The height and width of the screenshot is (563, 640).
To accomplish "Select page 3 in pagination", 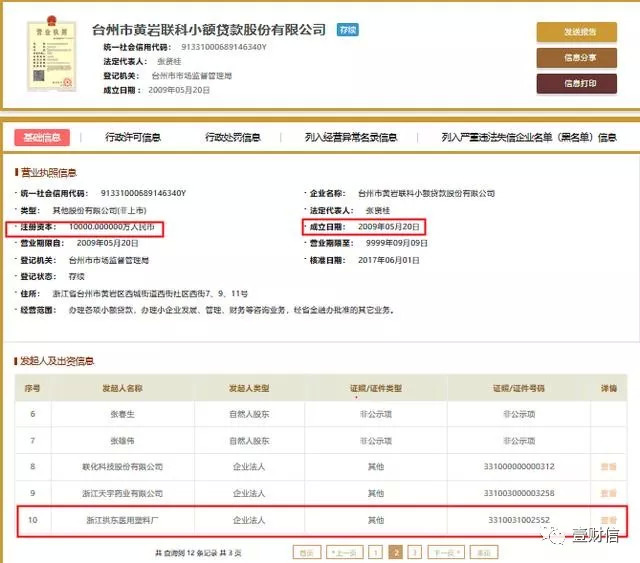I will [x=415, y=553].
